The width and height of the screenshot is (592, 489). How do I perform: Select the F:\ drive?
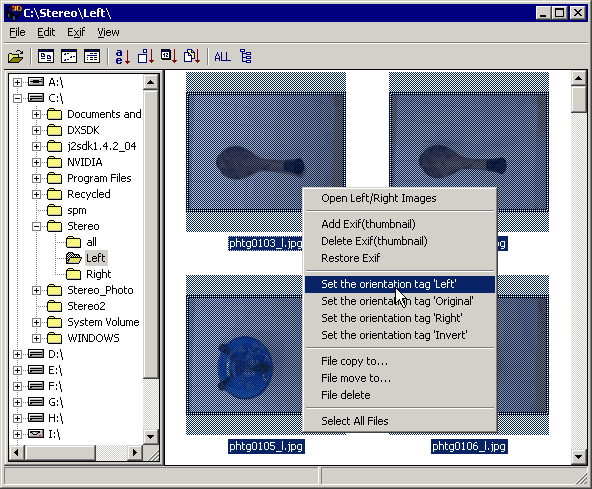[x=55, y=386]
